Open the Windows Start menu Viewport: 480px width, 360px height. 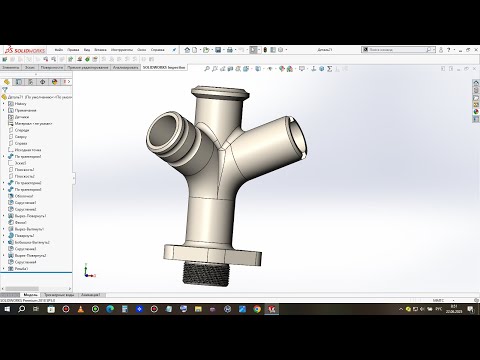(x=7, y=309)
